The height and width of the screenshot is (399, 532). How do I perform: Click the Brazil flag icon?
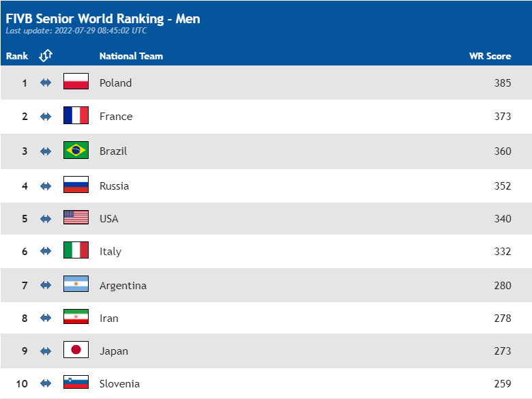pyautogui.click(x=76, y=150)
